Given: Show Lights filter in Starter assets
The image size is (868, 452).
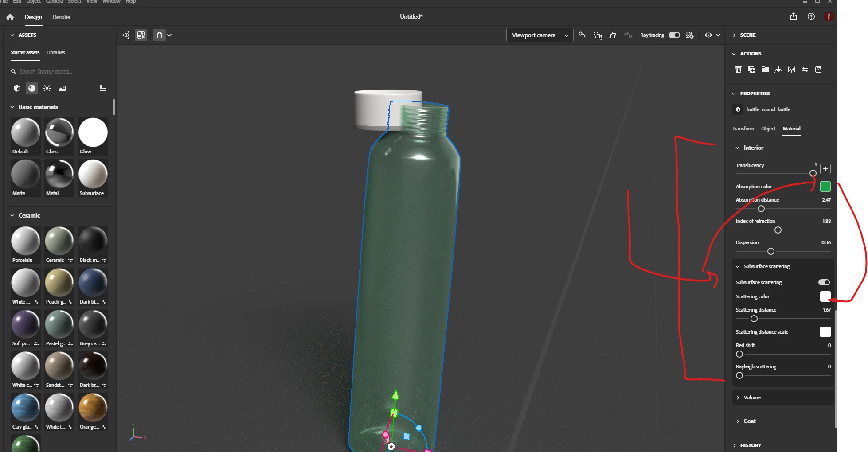Looking at the screenshot, I should pyautogui.click(x=47, y=88).
